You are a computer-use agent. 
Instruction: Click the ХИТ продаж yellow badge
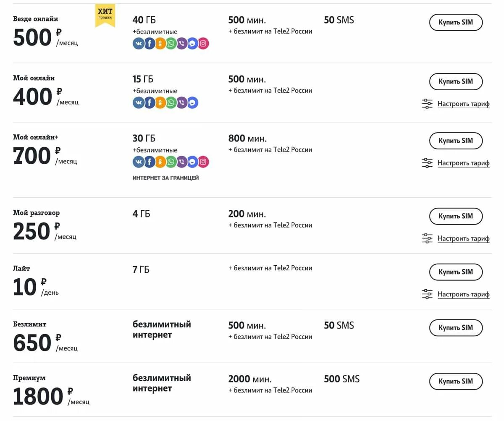tap(105, 16)
